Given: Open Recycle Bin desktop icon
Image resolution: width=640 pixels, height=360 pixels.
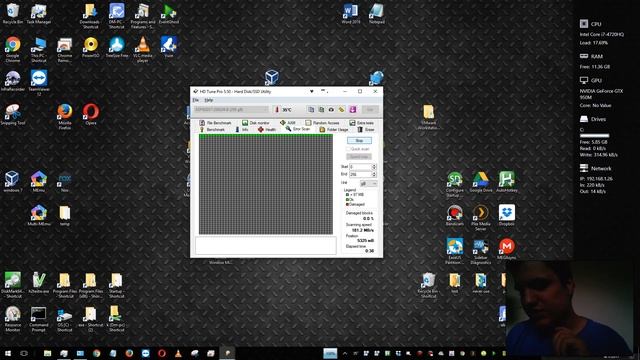Looking at the screenshot, I should click(x=13, y=14).
